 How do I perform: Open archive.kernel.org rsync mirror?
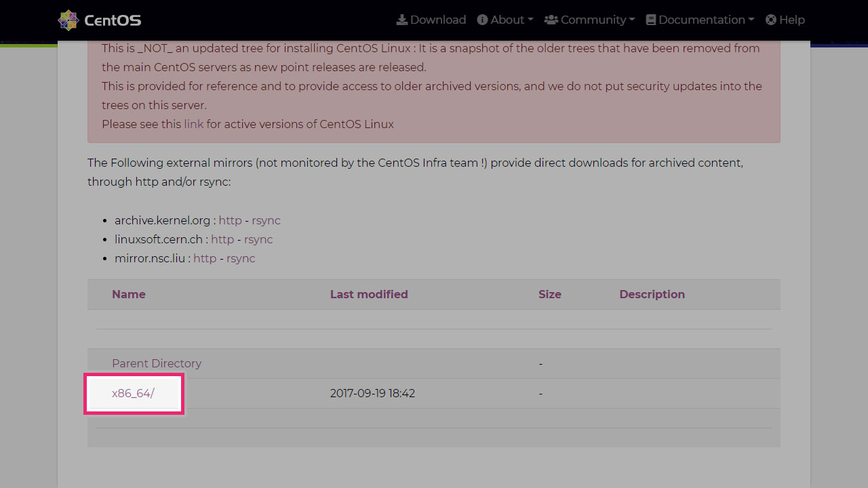click(x=266, y=220)
